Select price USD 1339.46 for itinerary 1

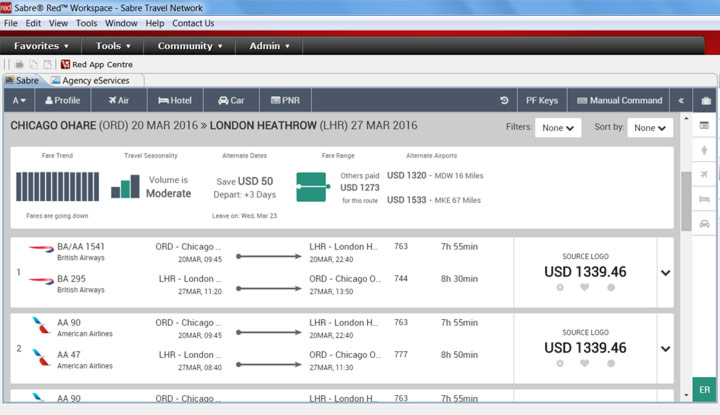point(585,272)
